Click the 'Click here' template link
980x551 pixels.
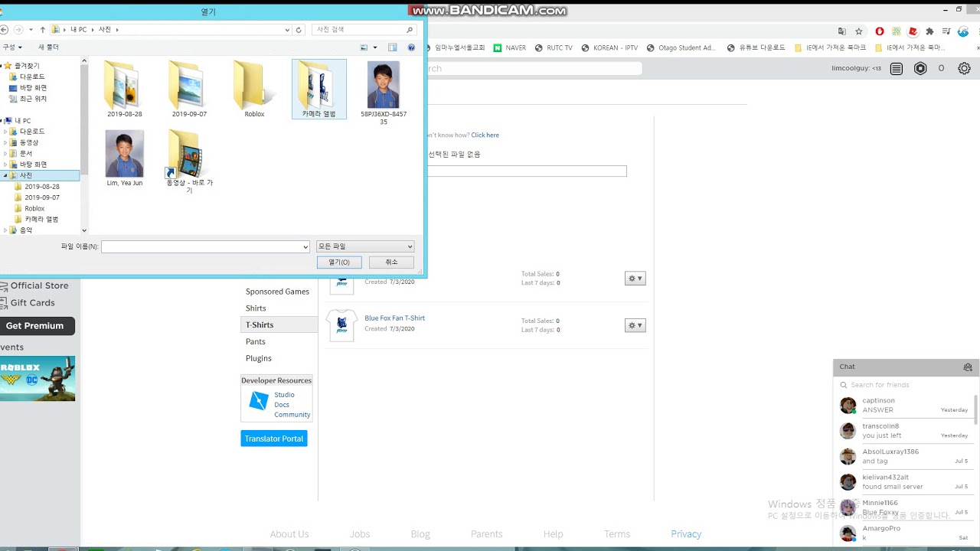pyautogui.click(x=485, y=135)
